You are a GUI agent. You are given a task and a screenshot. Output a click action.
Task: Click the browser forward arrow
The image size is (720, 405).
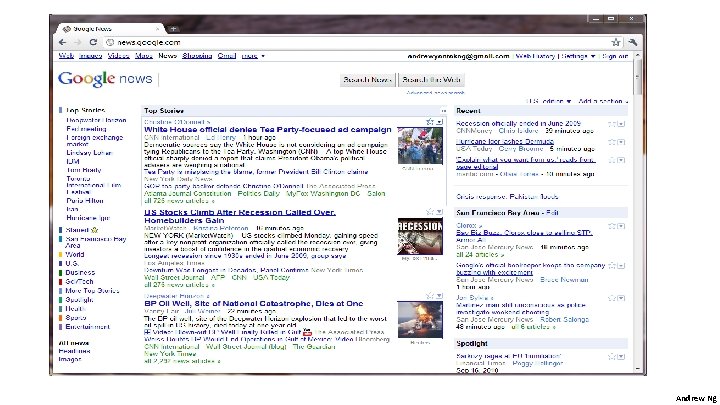coord(78,42)
